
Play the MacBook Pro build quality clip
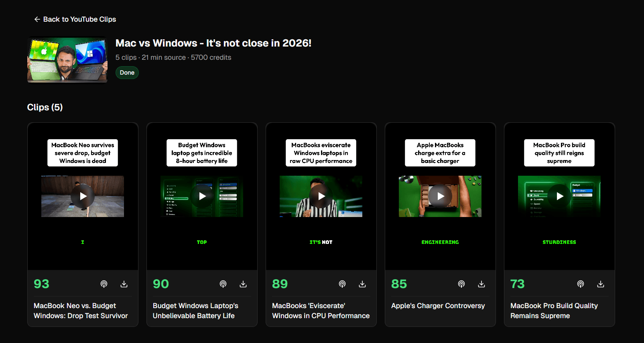coord(559,196)
